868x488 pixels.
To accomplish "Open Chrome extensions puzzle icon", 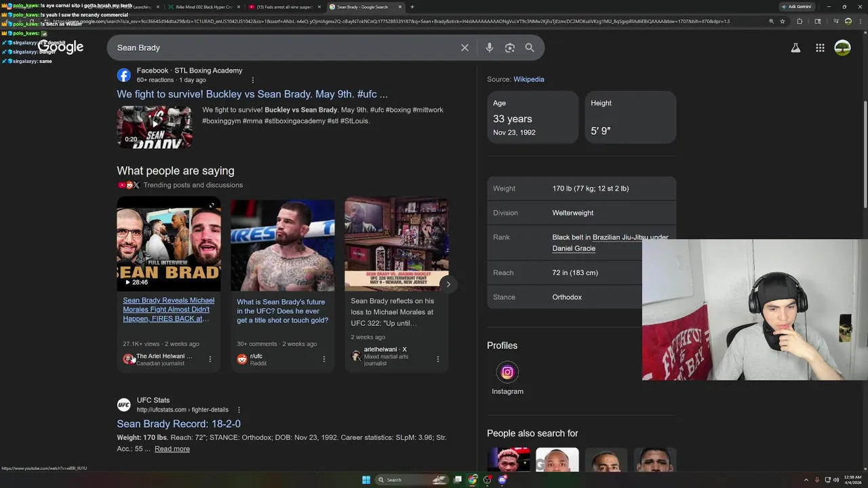I will click(800, 21).
